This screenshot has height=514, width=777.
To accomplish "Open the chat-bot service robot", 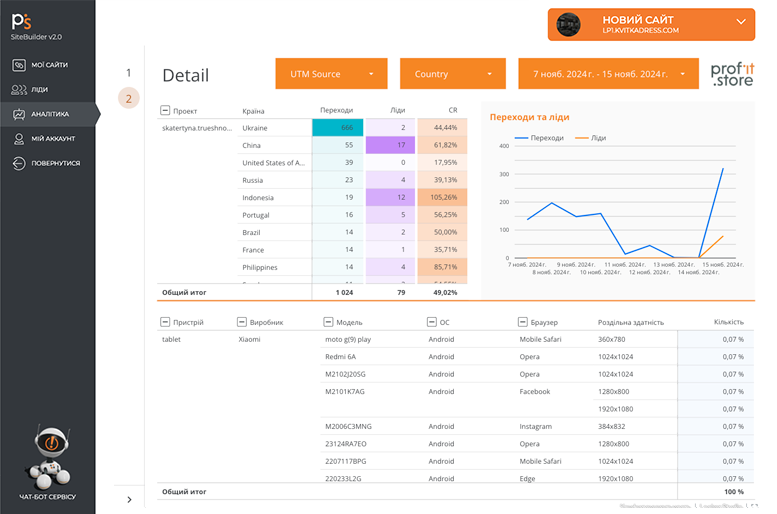I will click(47, 456).
